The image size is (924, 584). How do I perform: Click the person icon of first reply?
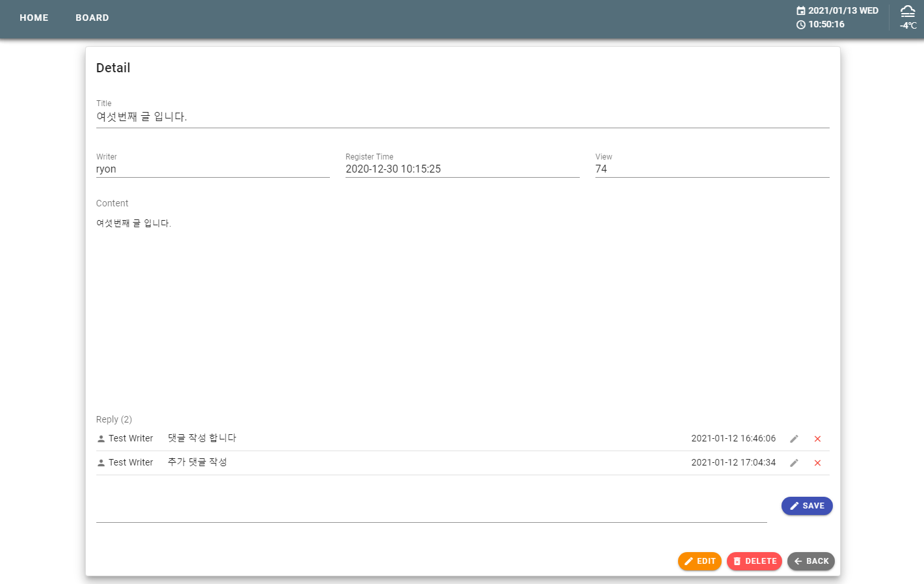(x=101, y=439)
